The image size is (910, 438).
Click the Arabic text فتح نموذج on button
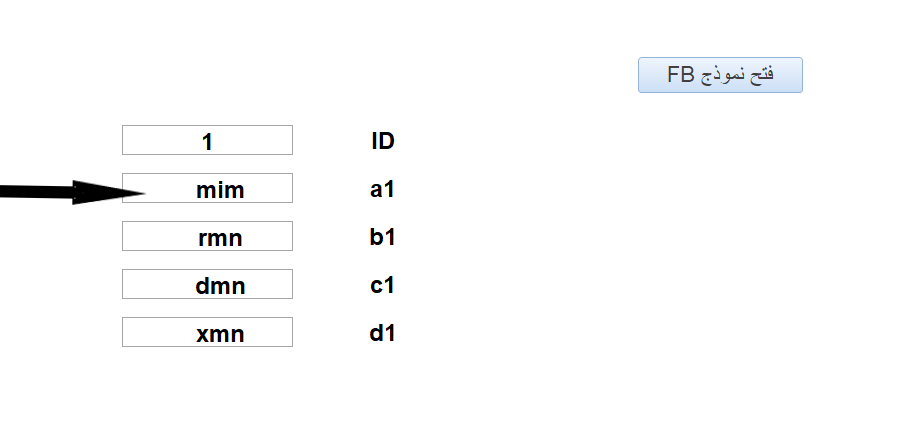point(737,75)
